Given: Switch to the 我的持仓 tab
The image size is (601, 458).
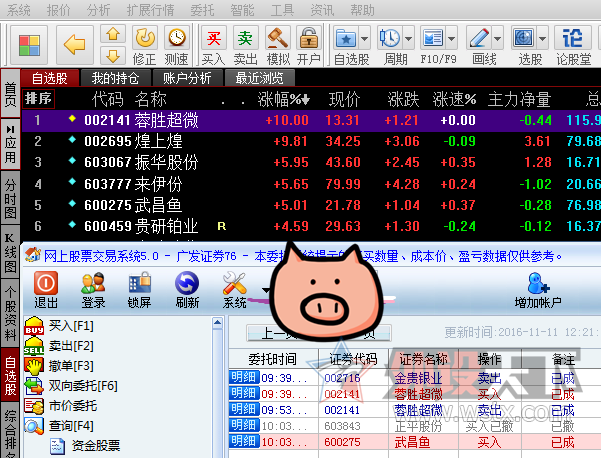Looking at the screenshot, I should point(115,78).
